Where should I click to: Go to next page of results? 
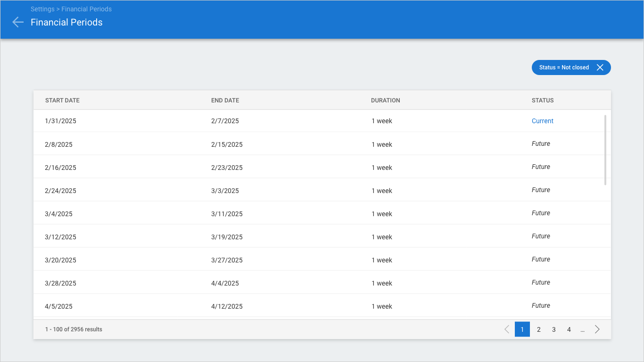point(597,329)
